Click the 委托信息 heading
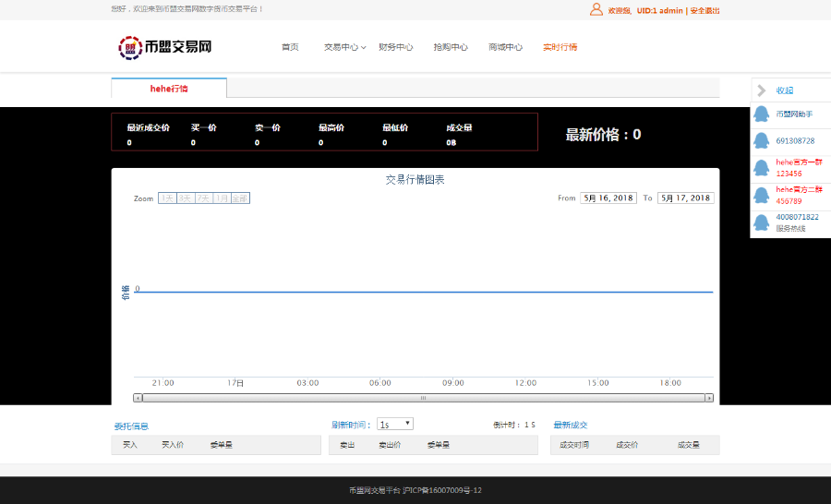 (131, 426)
